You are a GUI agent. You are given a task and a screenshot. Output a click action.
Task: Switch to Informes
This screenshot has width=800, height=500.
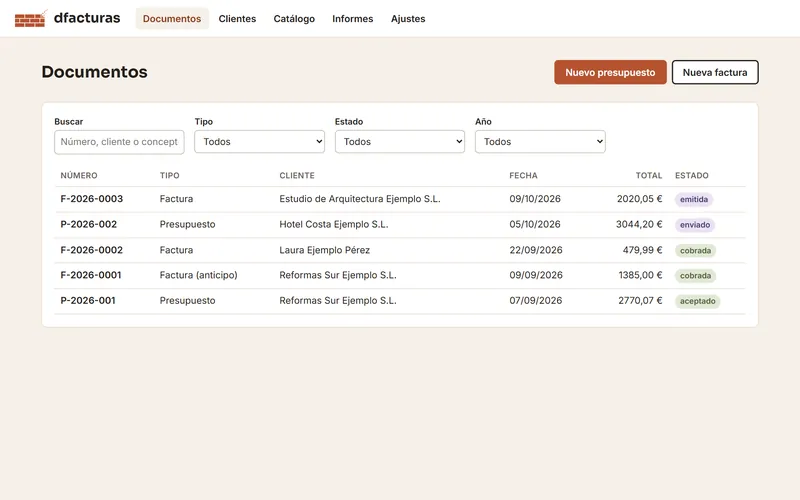(353, 18)
